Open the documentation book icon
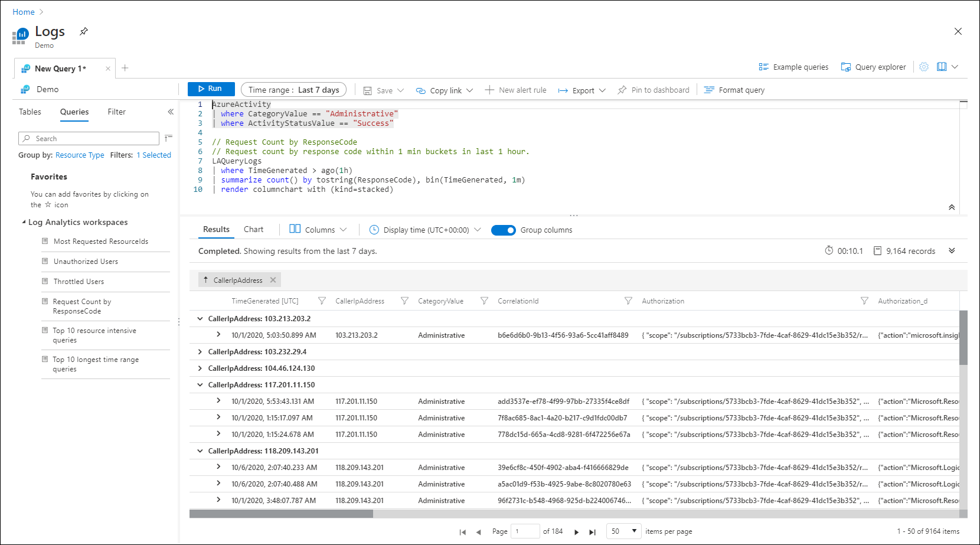The height and width of the screenshot is (545, 980). coord(942,67)
